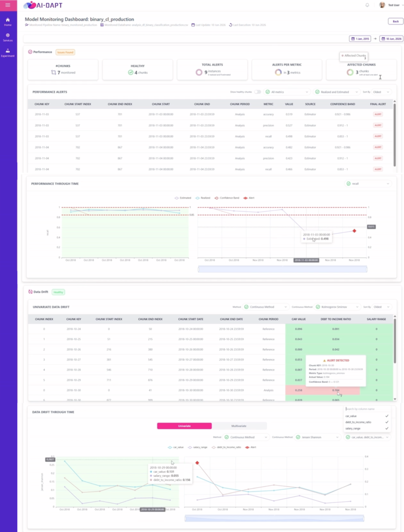Select the Univariate tab
Viewport: 404px width, 532px height.
(x=185, y=426)
